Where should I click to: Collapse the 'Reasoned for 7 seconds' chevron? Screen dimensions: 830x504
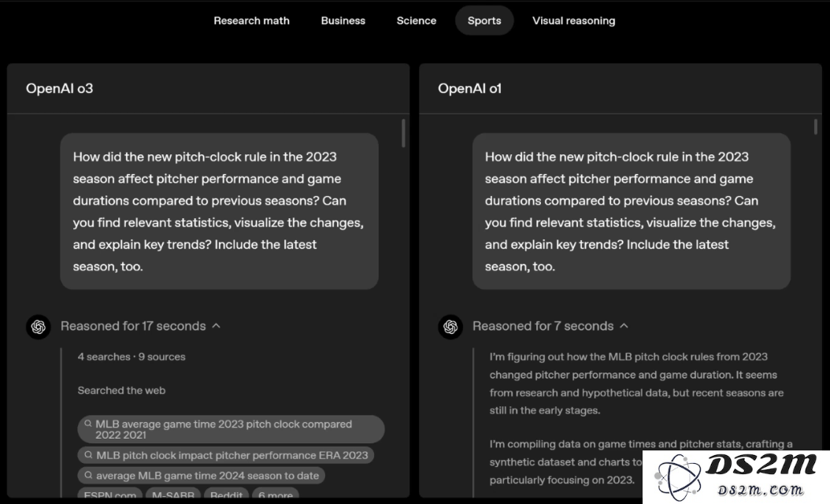[x=624, y=325]
